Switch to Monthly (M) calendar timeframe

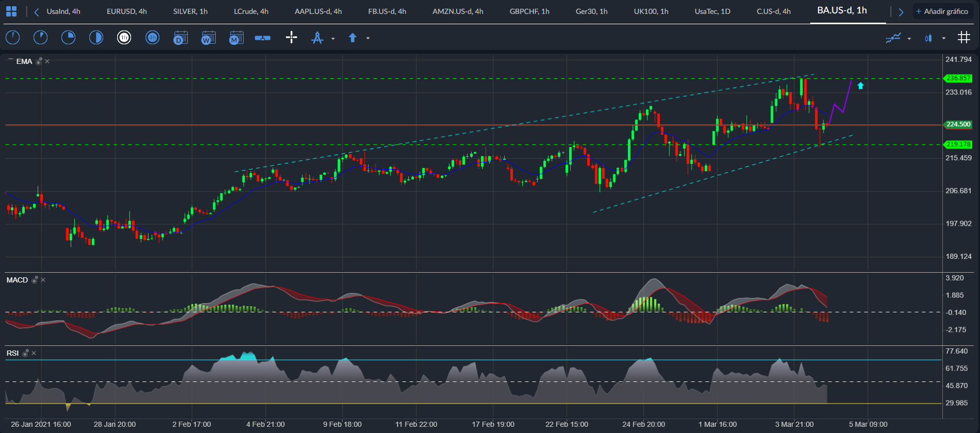click(236, 38)
